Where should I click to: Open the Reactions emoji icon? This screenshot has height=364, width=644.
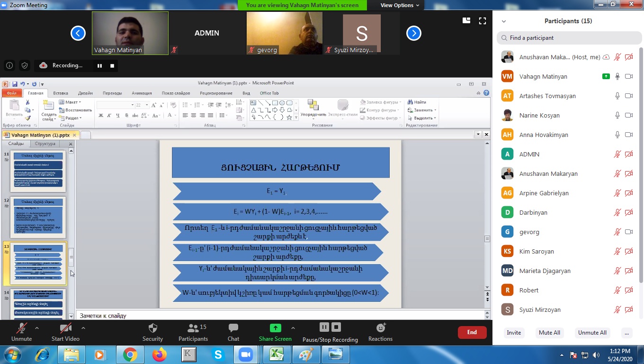click(380, 328)
